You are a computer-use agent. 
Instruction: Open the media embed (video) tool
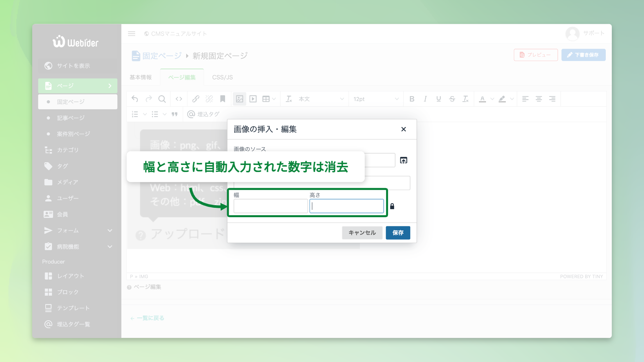pos(253,99)
